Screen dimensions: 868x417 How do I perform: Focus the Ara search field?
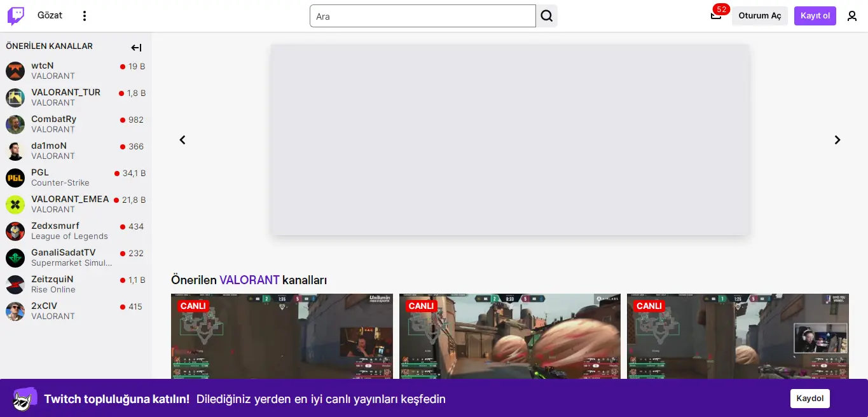[423, 16]
